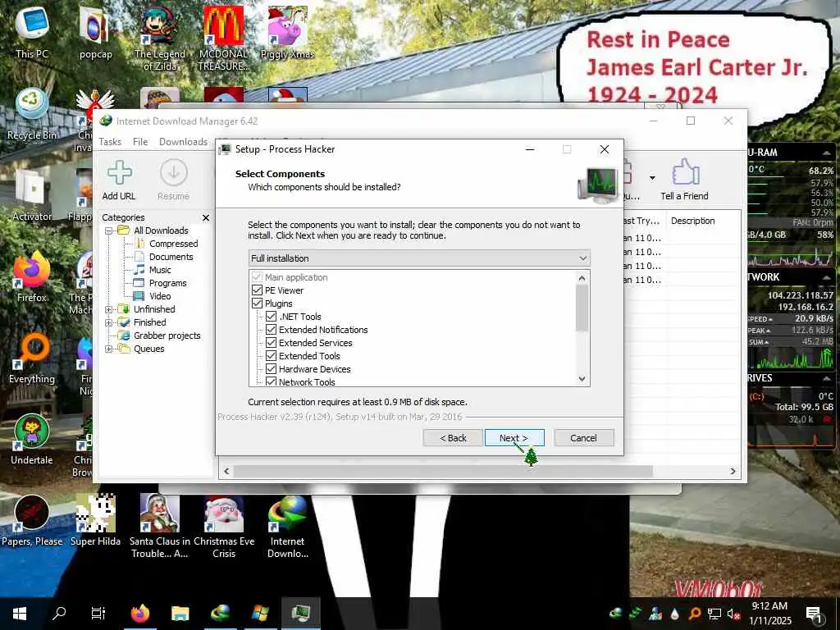The width and height of the screenshot is (840, 630).
Task: Toggle Network Tools plugin checkbox
Action: [x=271, y=381]
